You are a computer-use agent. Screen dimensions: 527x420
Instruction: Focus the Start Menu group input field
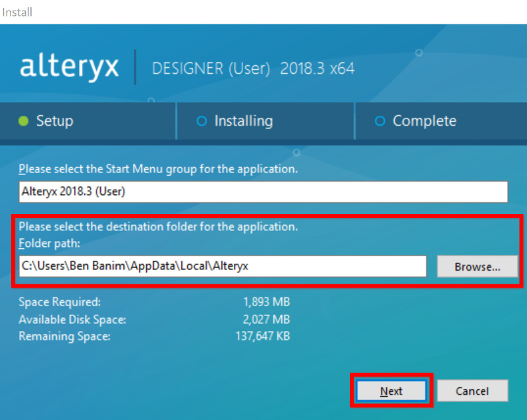[263, 192]
